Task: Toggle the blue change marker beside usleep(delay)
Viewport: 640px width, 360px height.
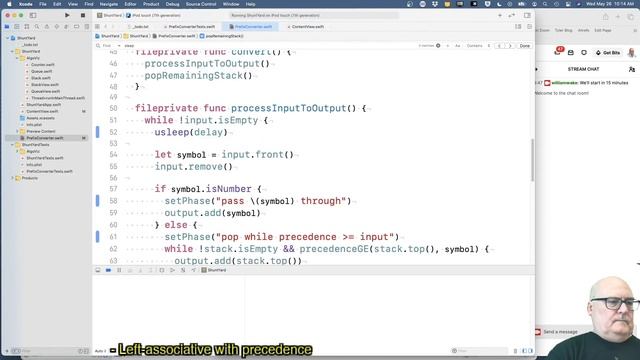Action: click(98, 132)
